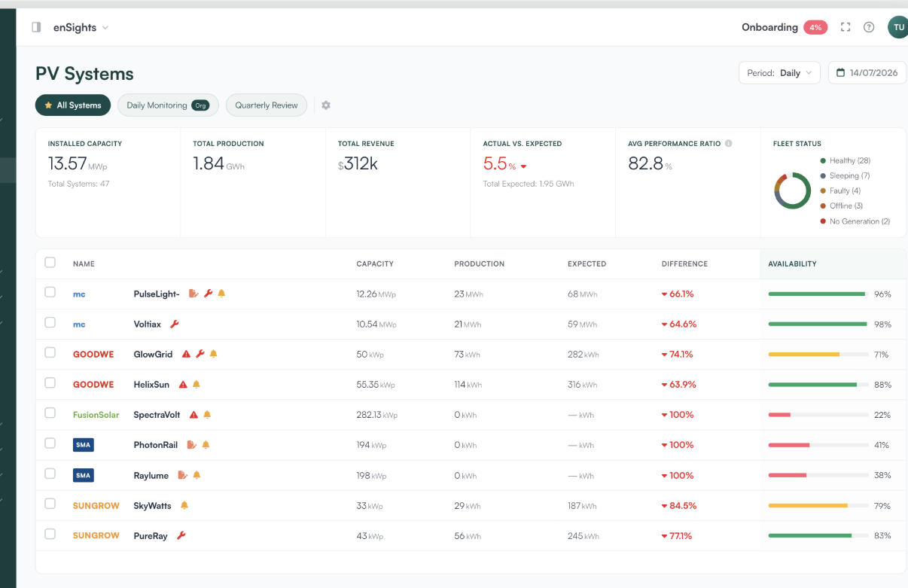Check the PulseLight- row checkbox
The height and width of the screenshot is (588, 908).
pos(50,292)
